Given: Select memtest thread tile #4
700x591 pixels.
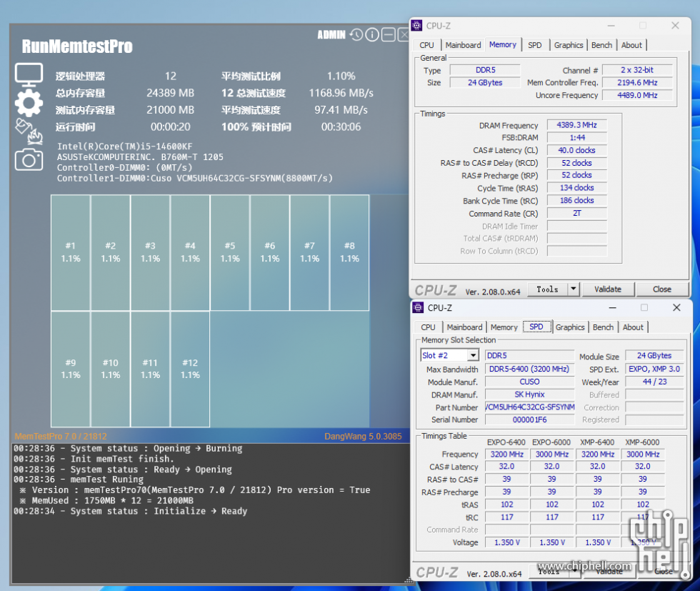Looking at the screenshot, I should pos(190,252).
